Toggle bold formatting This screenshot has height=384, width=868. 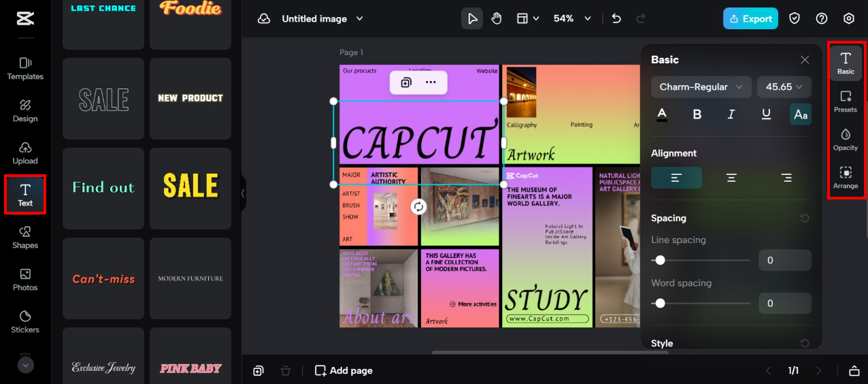point(697,114)
